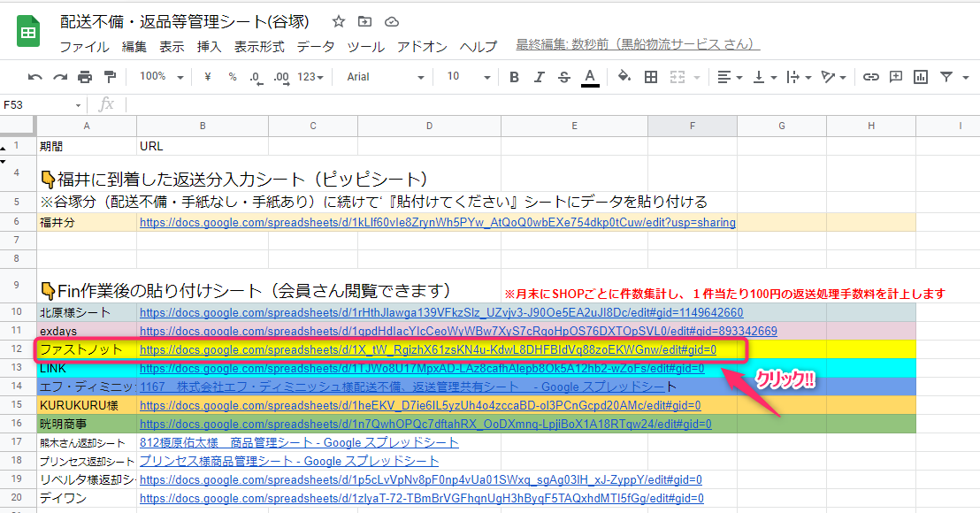Select the 期間 cell
The image size is (980, 513).
coord(87,146)
